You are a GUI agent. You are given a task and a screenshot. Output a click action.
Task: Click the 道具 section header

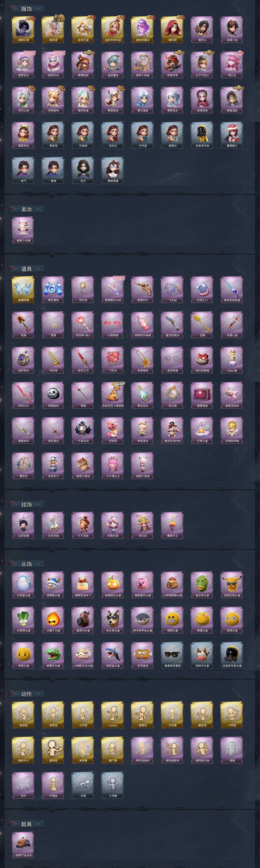coord(26,269)
